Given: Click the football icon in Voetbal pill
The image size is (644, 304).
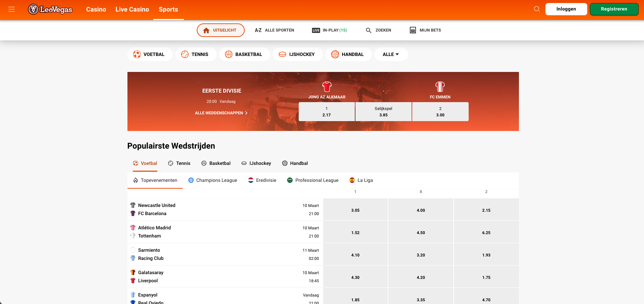Looking at the screenshot, I should 137,54.
